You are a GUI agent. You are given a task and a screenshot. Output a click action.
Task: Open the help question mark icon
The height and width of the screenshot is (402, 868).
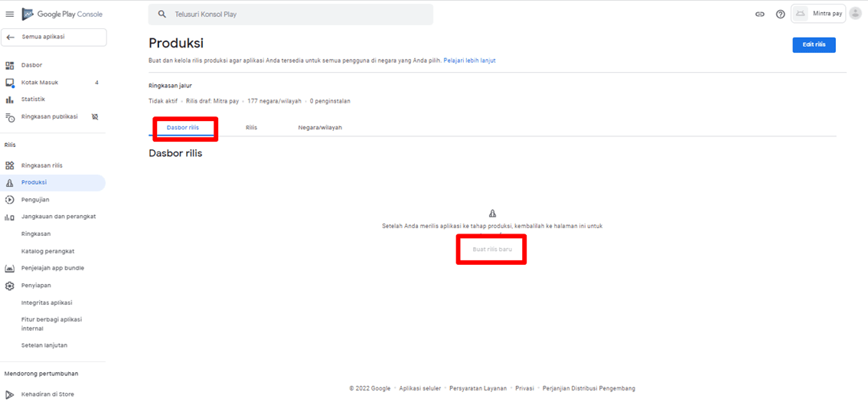point(780,15)
